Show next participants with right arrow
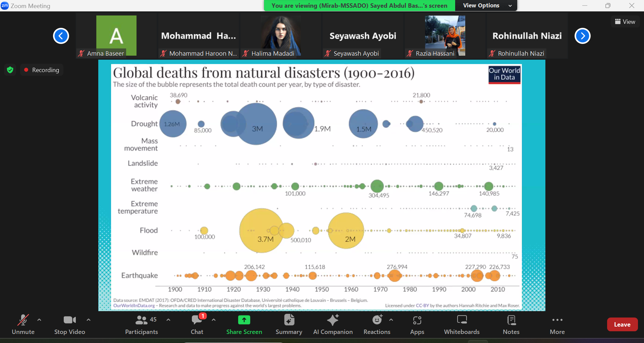This screenshot has height=343, width=644. coord(583,36)
